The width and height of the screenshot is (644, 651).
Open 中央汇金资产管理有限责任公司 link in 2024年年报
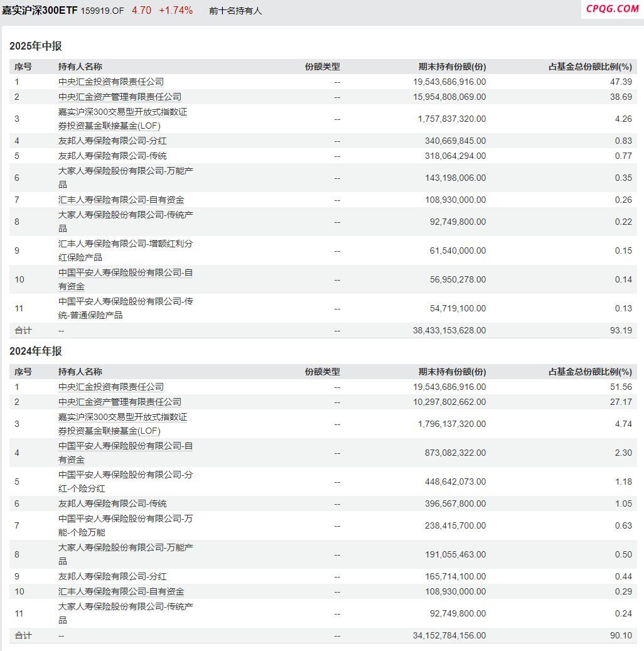point(120,402)
